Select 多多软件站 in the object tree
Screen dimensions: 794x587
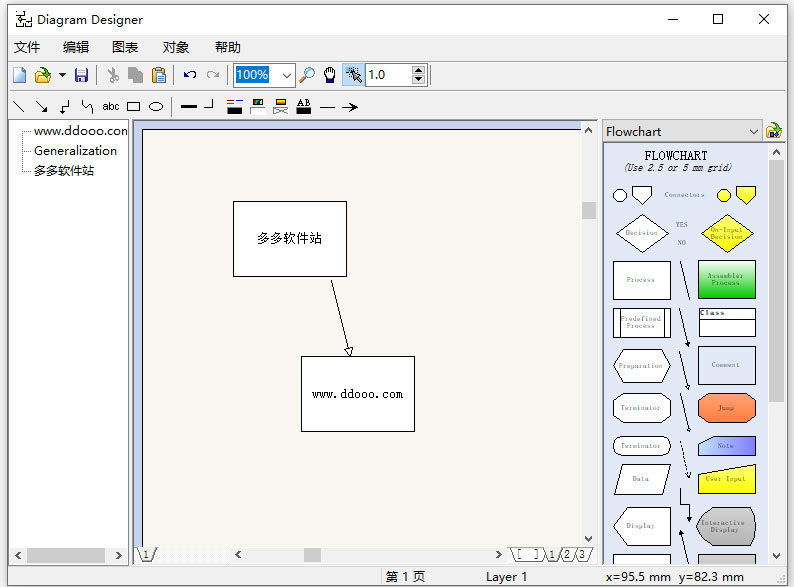(x=64, y=171)
